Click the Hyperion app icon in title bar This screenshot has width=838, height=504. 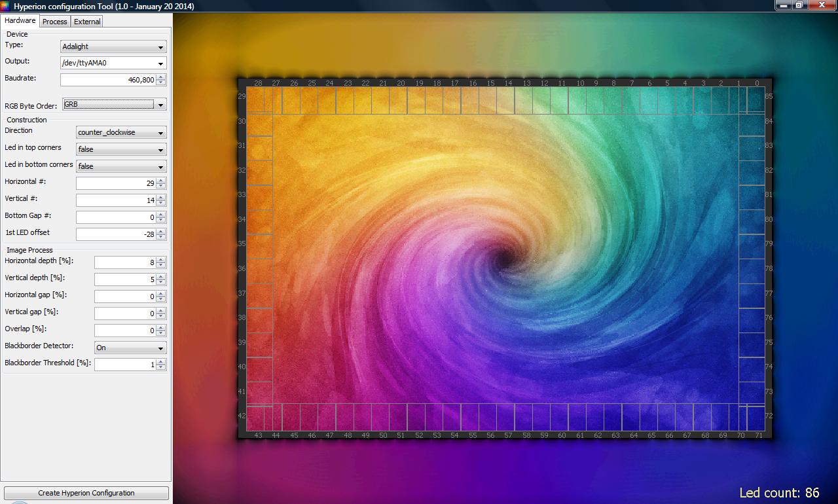pyautogui.click(x=6, y=6)
